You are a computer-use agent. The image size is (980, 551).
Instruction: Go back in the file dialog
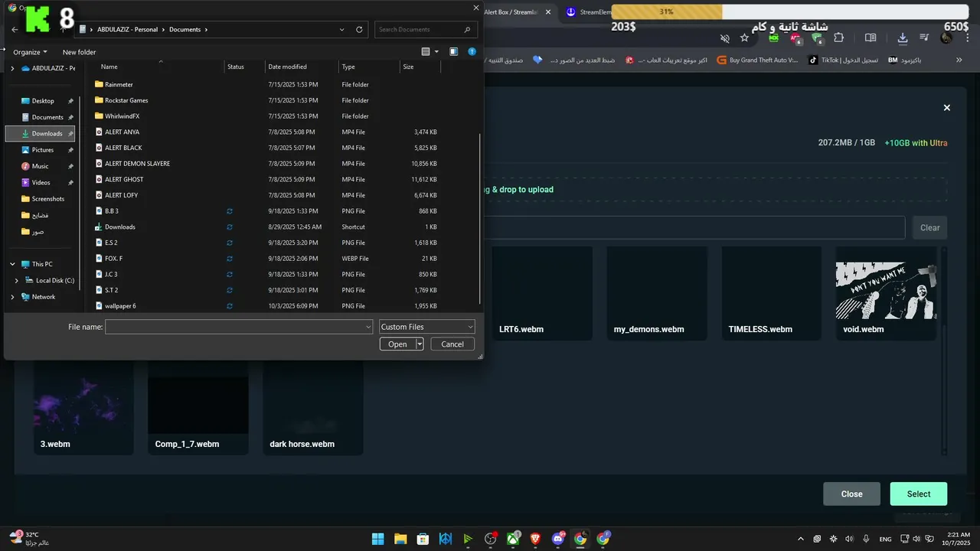[15, 29]
